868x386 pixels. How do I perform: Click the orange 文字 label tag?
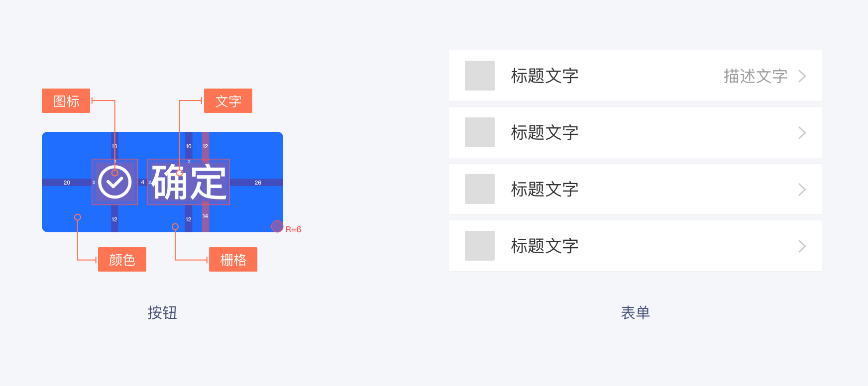tap(228, 101)
